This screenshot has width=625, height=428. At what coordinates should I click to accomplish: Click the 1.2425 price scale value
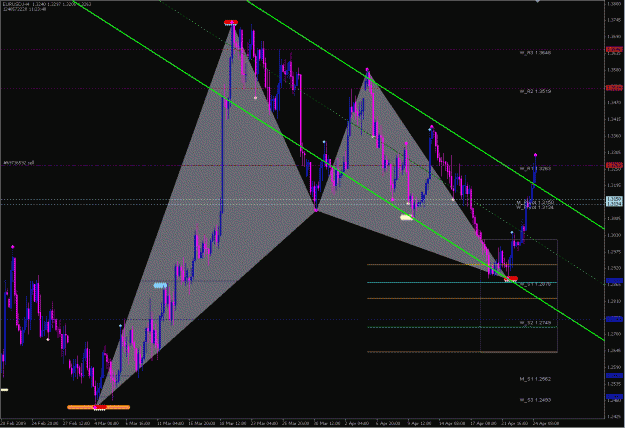coord(615,417)
